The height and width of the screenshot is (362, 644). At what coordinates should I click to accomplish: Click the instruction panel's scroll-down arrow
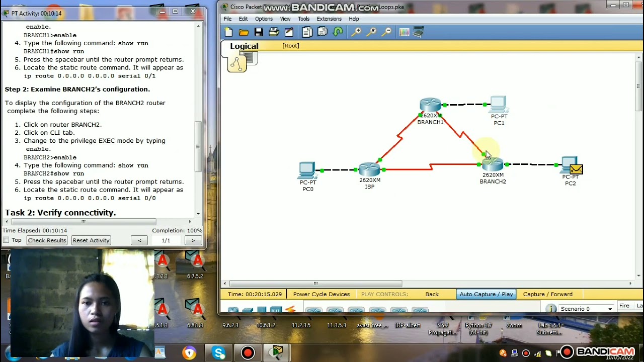pyautogui.click(x=198, y=214)
